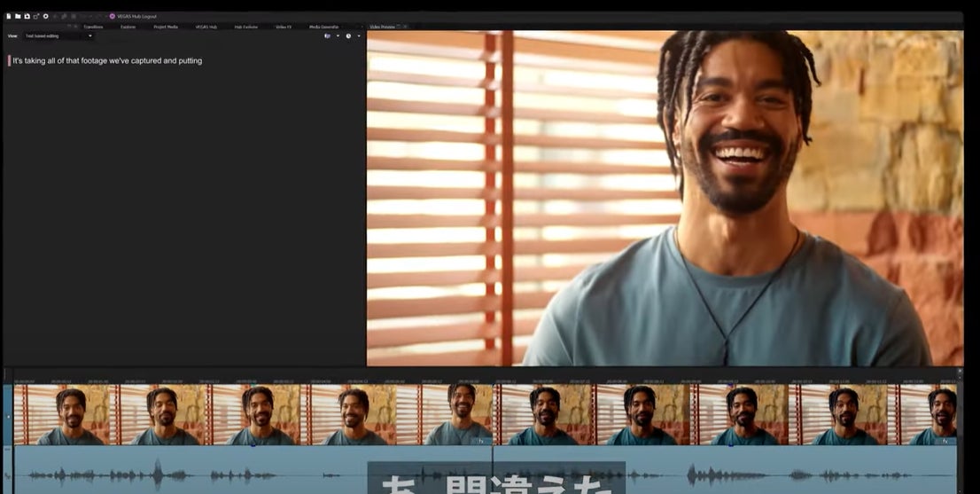Expand the dropdown arrow beside the speaker icon

coord(338,36)
